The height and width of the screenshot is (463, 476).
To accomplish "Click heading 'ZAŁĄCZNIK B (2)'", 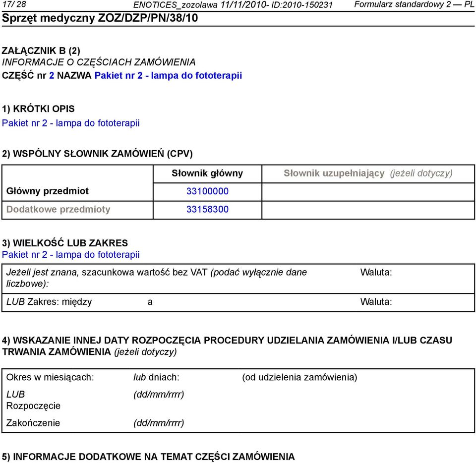I will click(41, 51).
